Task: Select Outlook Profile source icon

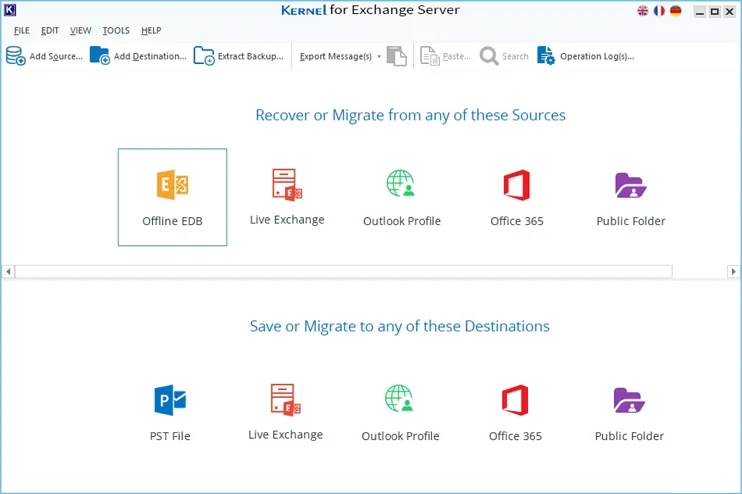Action: click(x=401, y=184)
